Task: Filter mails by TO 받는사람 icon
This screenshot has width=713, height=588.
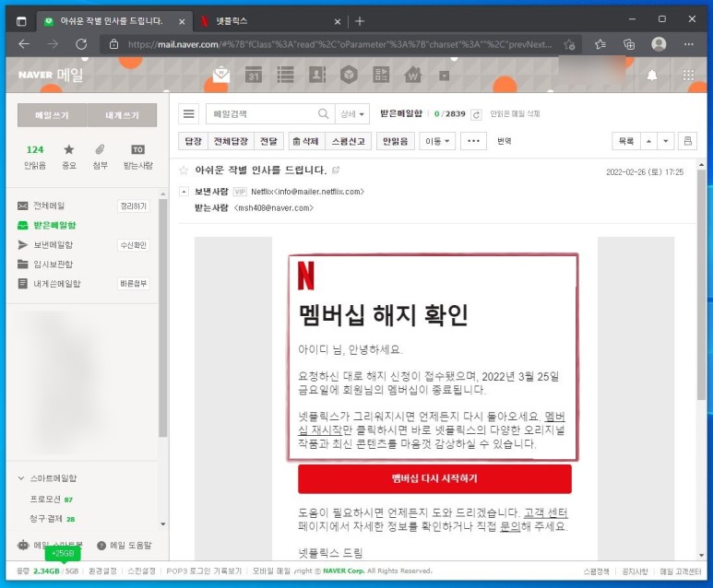Action: [137, 157]
